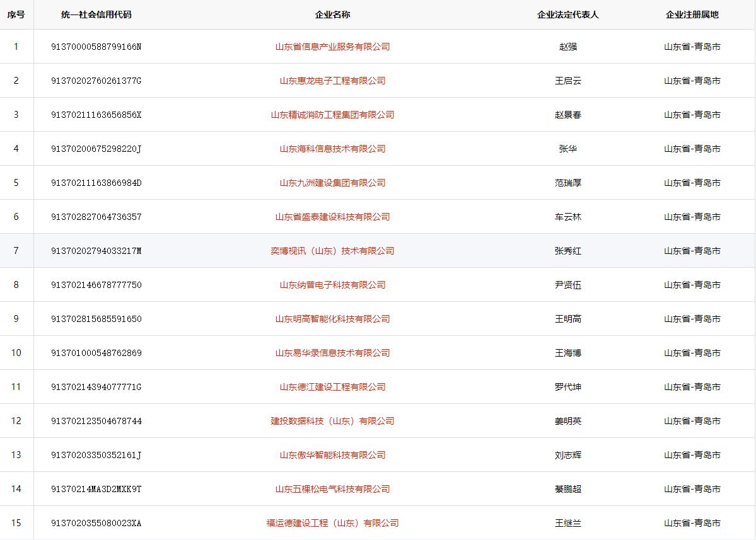The height and width of the screenshot is (540, 756).
Task: Click 山东纳普电子科技有限公司 link
Action: (332, 285)
